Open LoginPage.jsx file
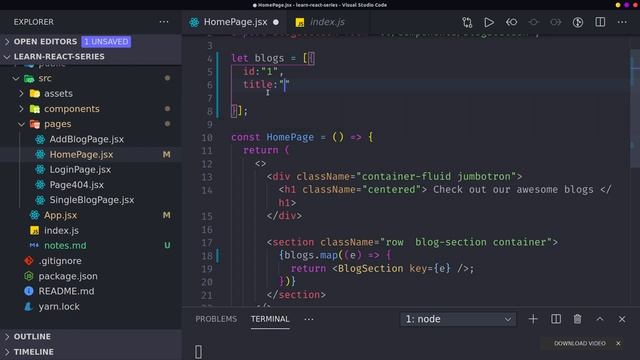 point(80,170)
